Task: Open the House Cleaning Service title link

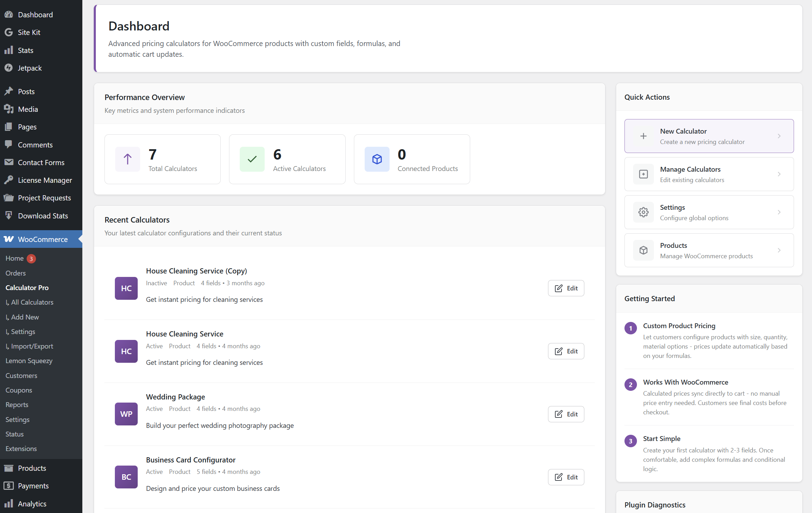Action: point(184,334)
